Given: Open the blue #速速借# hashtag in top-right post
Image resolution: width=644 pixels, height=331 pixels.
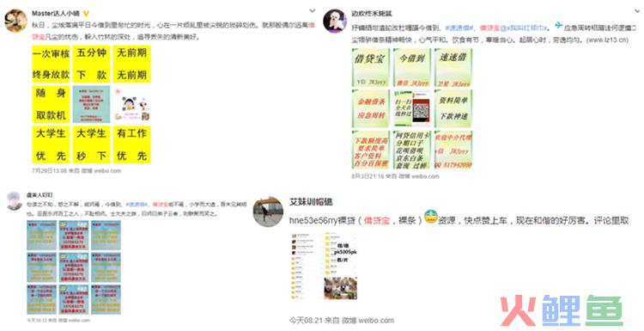Looking at the screenshot, I should pyautogui.click(x=459, y=28).
